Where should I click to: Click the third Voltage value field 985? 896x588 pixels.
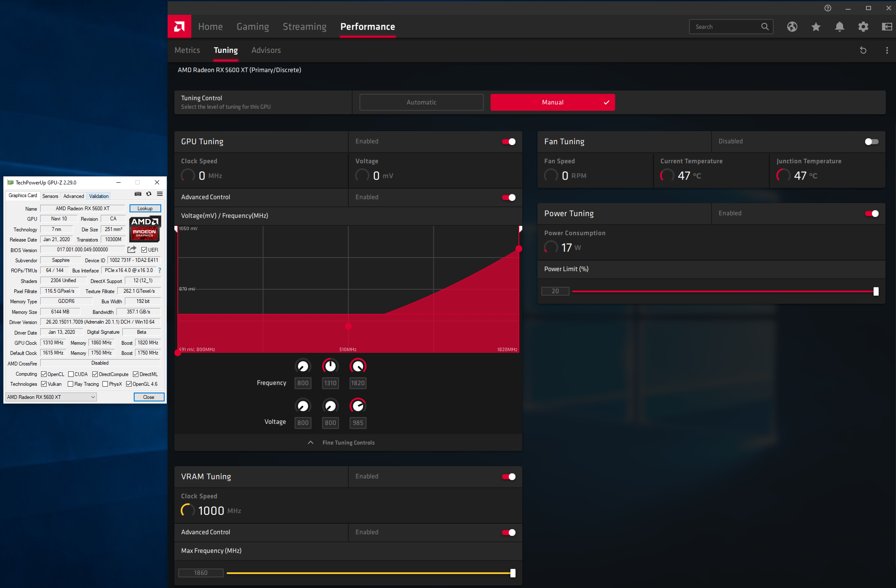coord(358,423)
